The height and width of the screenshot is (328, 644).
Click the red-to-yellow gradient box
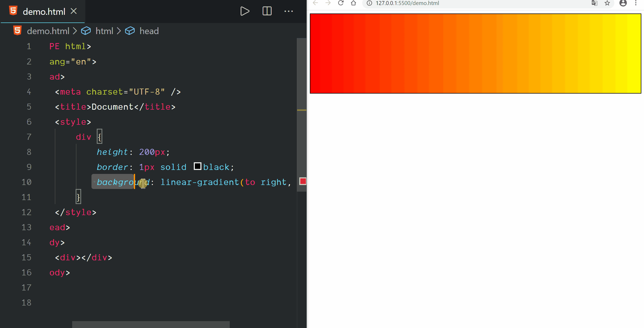coord(475,53)
